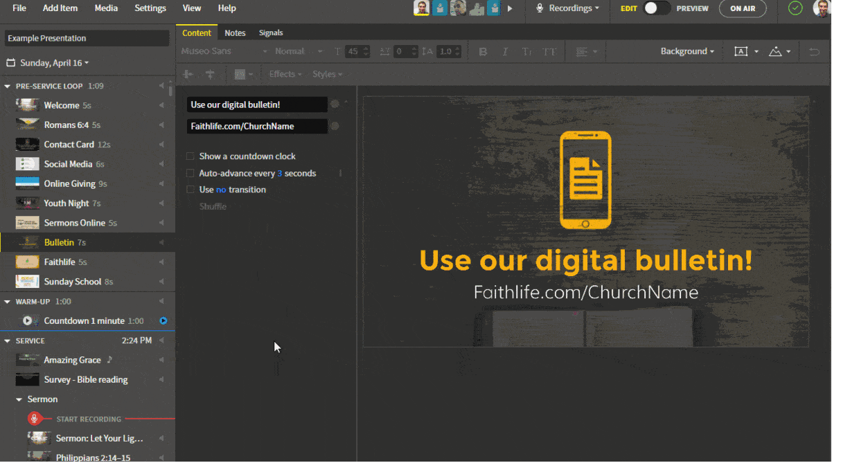
Task: Open the Settings menu
Action: click(x=150, y=8)
